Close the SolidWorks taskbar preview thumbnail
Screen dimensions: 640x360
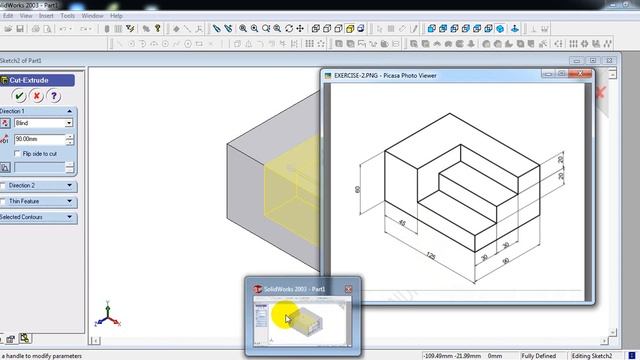click(348, 289)
